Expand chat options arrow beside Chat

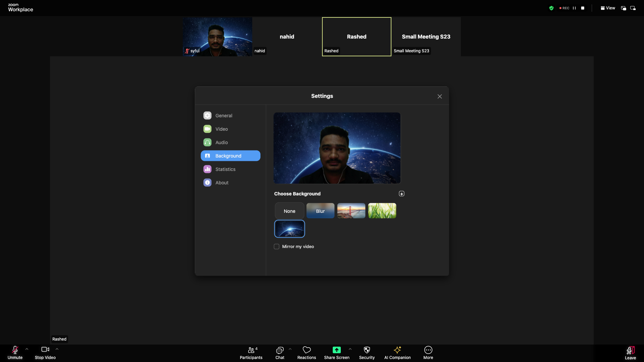pos(290,349)
